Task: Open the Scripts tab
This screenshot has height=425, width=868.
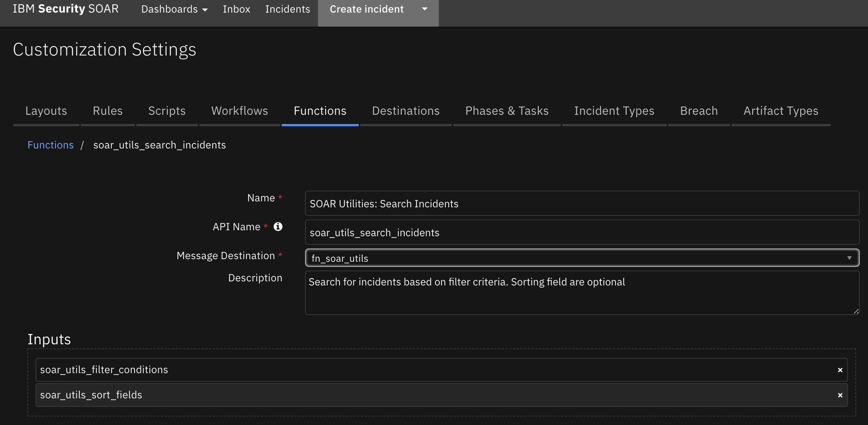Action: [x=167, y=111]
